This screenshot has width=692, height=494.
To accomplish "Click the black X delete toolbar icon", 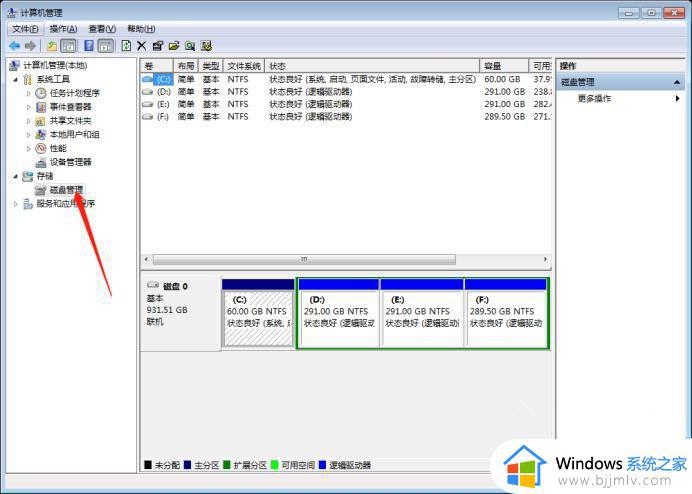I will point(142,45).
